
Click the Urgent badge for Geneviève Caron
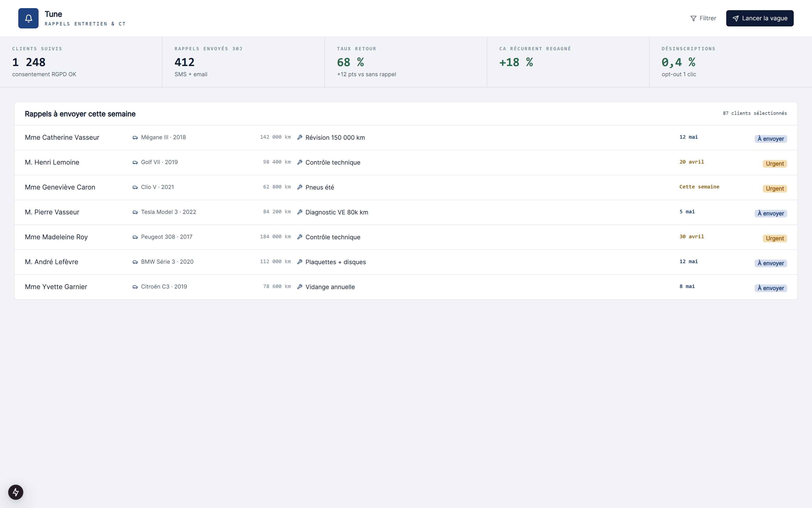click(774, 188)
